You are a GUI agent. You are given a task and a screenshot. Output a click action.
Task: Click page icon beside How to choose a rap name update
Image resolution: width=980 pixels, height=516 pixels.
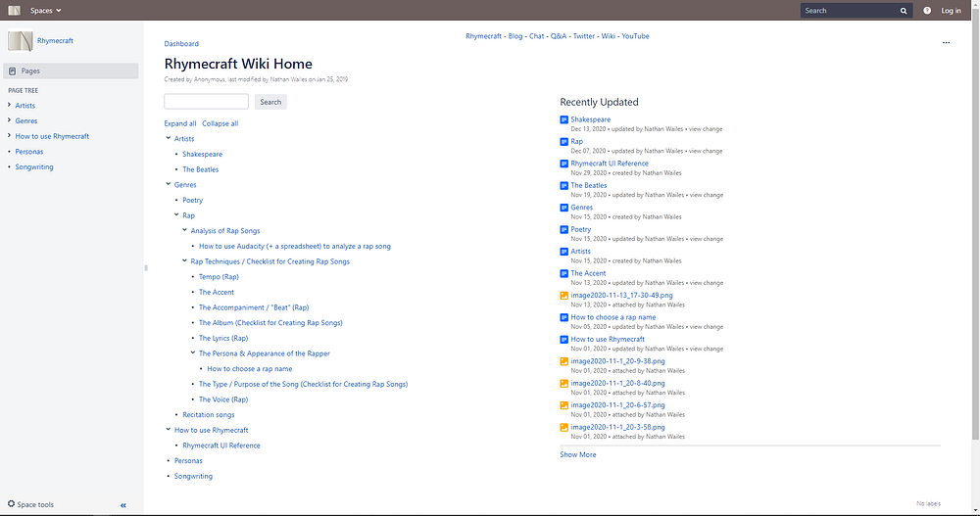[563, 317]
